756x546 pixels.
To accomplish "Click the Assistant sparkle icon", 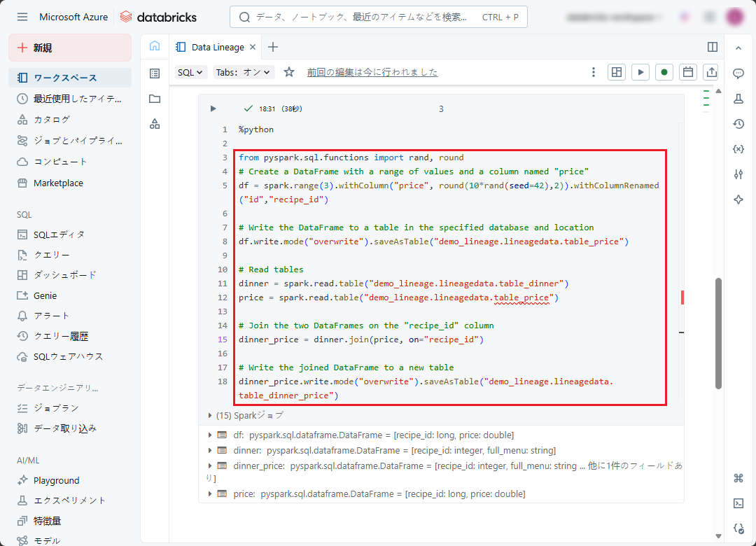I will (x=738, y=199).
